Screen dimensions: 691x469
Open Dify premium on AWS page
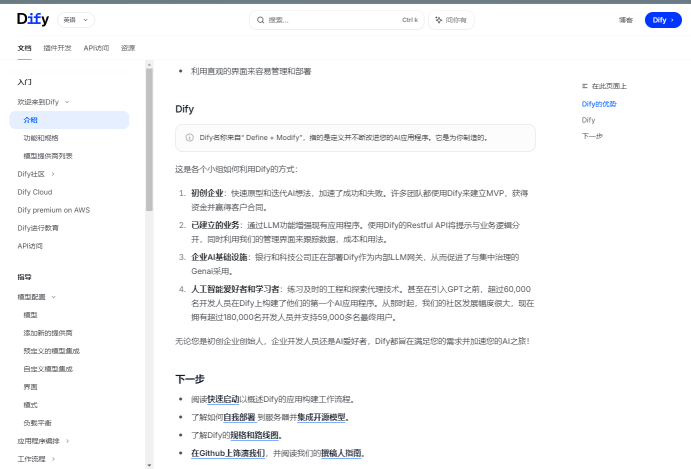(x=53, y=210)
